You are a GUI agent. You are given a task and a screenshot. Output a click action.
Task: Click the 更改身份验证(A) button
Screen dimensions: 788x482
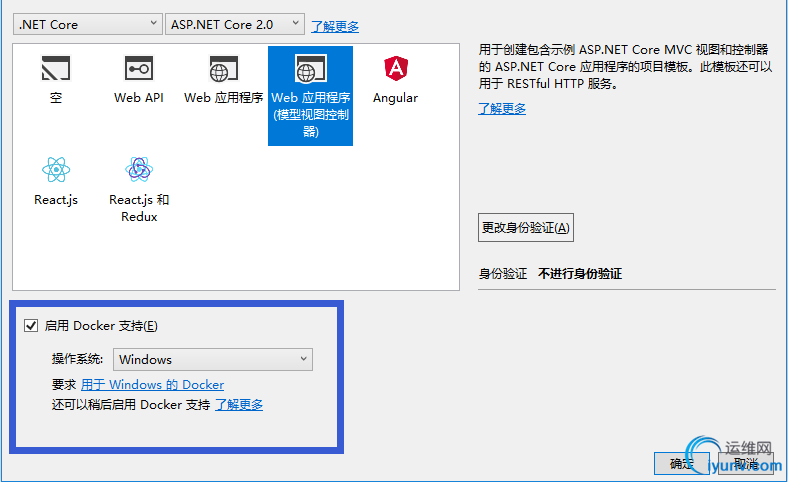click(x=526, y=228)
